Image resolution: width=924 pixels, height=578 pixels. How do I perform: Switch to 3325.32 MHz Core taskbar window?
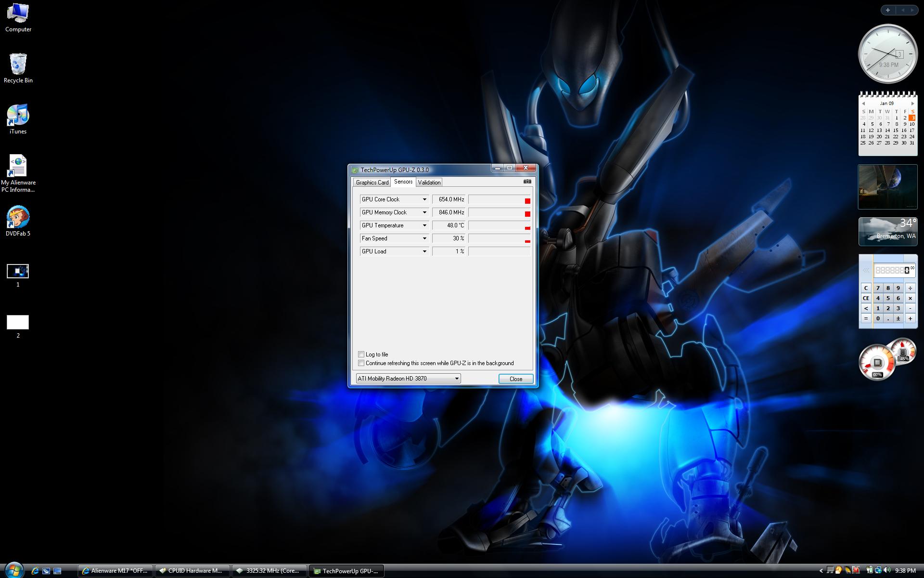pyautogui.click(x=269, y=571)
